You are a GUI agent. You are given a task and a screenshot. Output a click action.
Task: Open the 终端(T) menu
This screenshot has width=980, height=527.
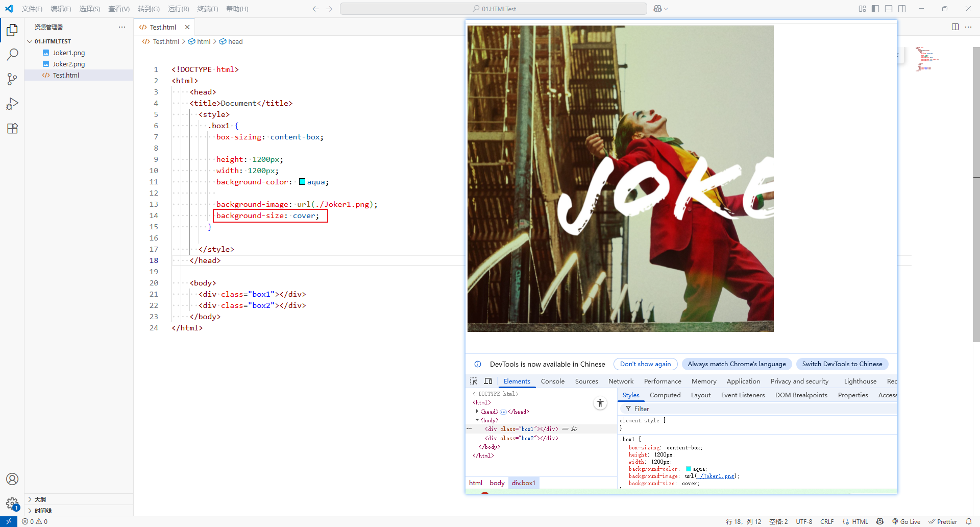click(x=207, y=9)
